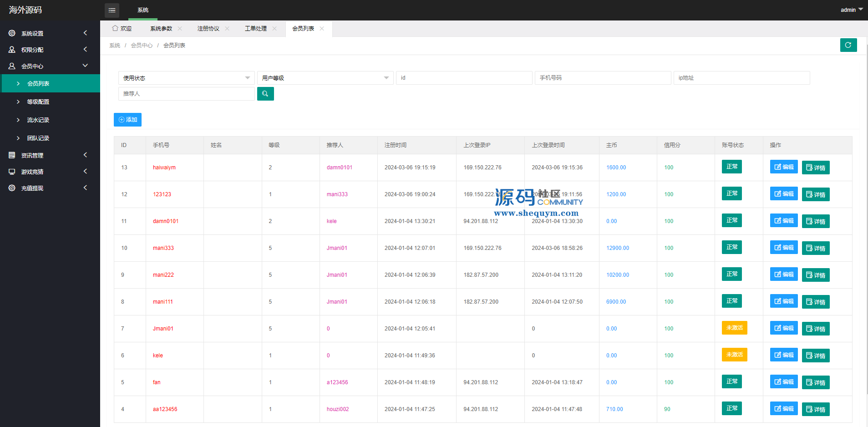Click the referrer damn0101 in first row
This screenshot has height=427, width=868.
(340, 168)
